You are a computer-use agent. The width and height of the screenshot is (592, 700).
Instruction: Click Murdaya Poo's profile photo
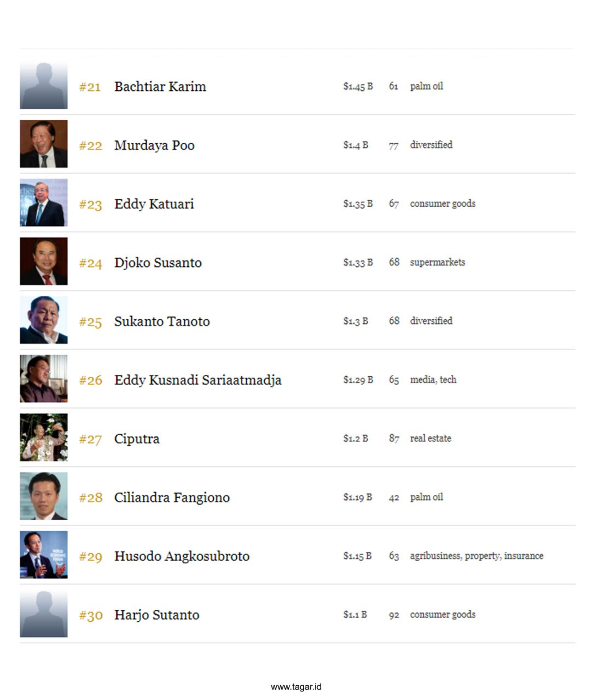pos(44,144)
